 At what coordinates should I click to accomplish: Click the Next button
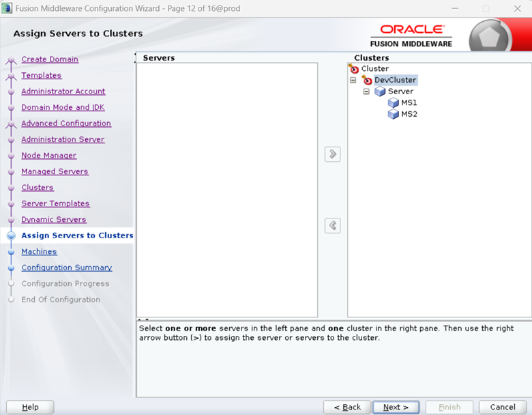click(x=396, y=407)
